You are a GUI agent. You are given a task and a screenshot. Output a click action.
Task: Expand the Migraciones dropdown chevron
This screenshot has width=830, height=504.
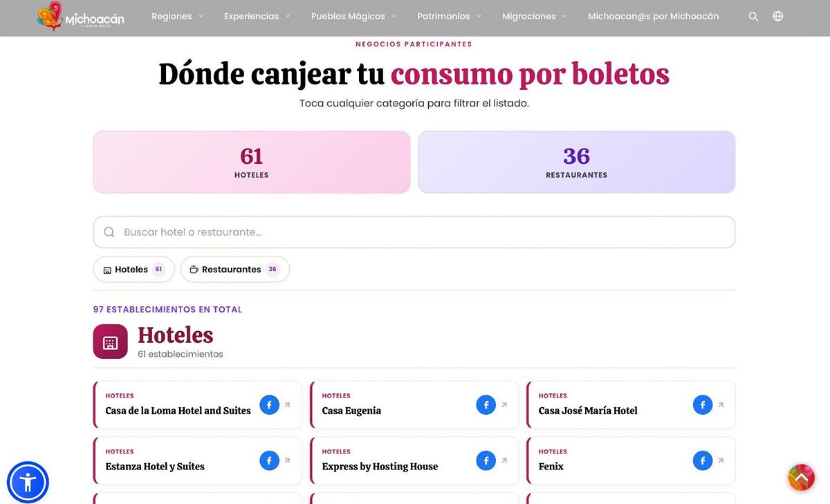click(564, 17)
